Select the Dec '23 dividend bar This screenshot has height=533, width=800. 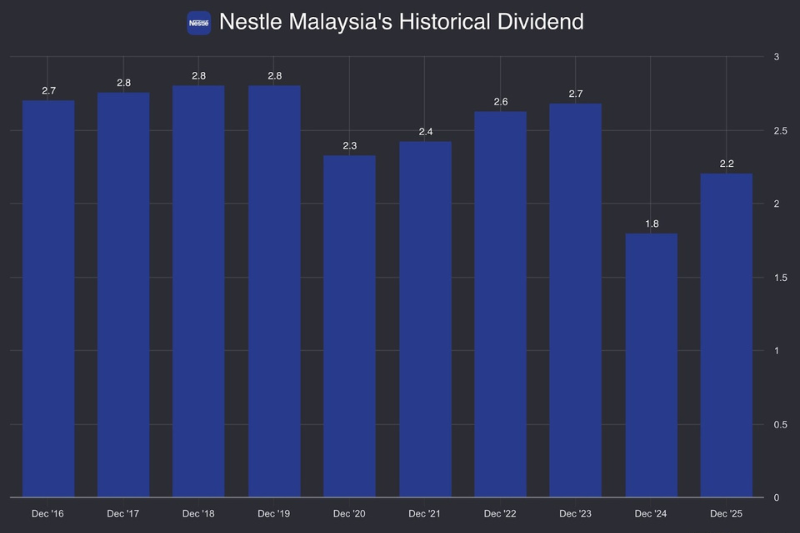click(575, 300)
